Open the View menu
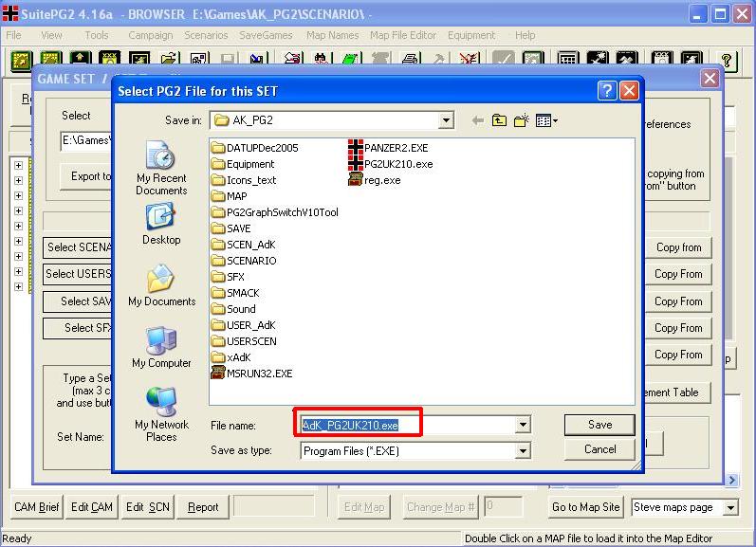 click(51, 35)
